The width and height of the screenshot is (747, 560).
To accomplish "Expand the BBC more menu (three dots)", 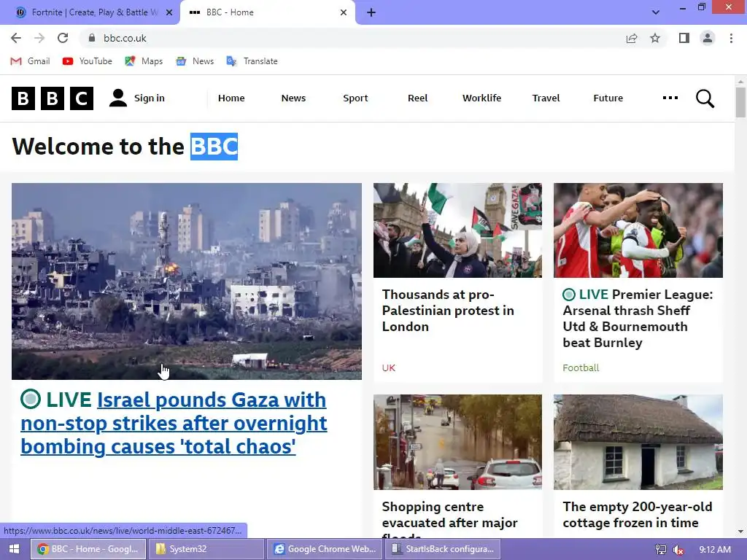I will tap(670, 98).
